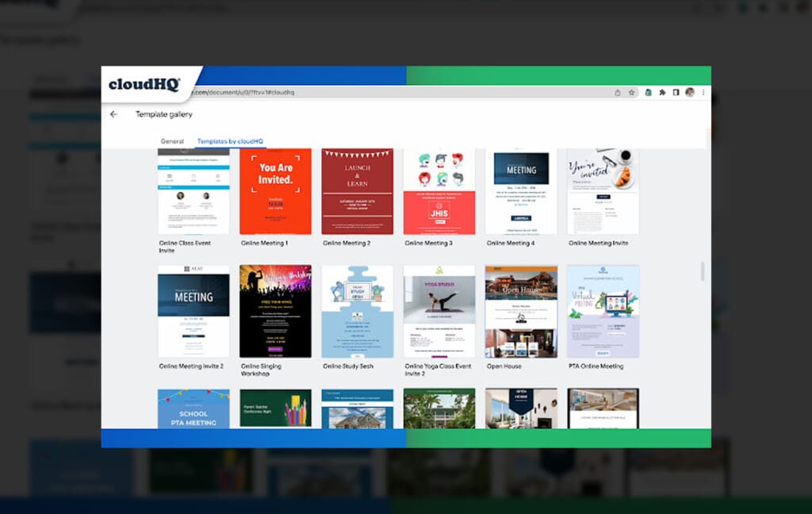Choose the Online Meeting Invite croissant thumbnail
This screenshot has height=514, width=812.
click(603, 191)
